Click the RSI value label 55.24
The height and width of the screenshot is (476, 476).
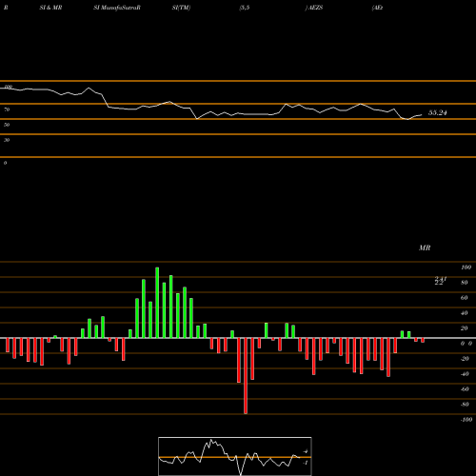click(438, 112)
